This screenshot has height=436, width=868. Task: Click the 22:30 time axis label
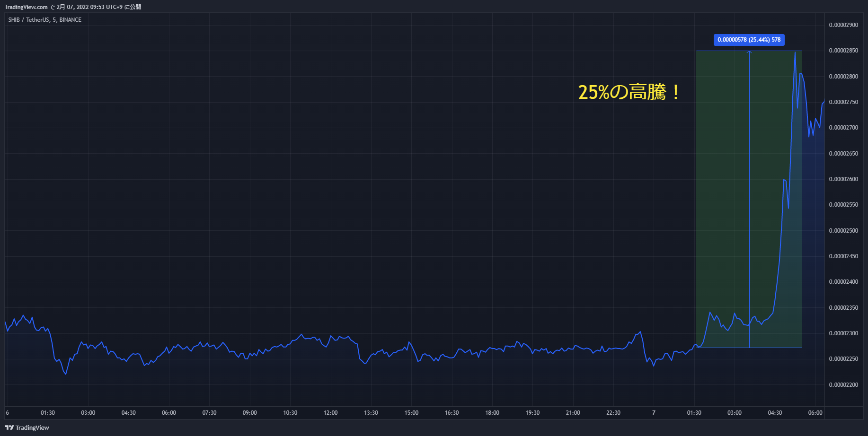613,413
